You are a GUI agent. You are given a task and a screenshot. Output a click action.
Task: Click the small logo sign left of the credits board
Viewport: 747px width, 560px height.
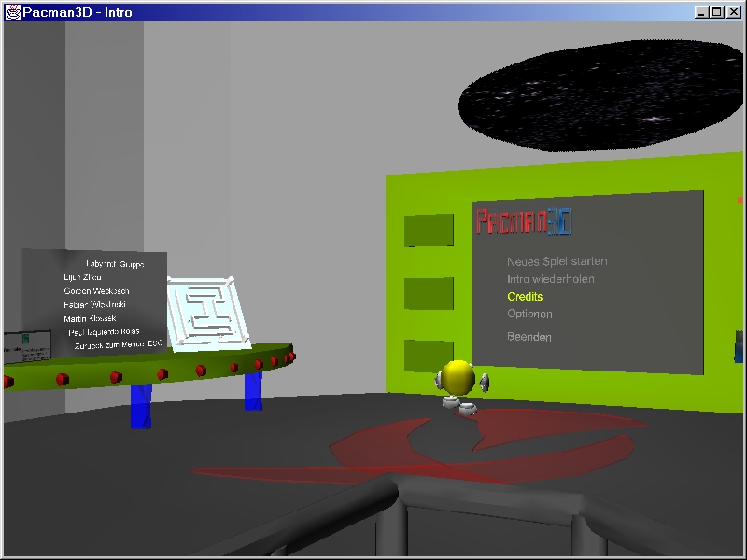tap(26, 346)
